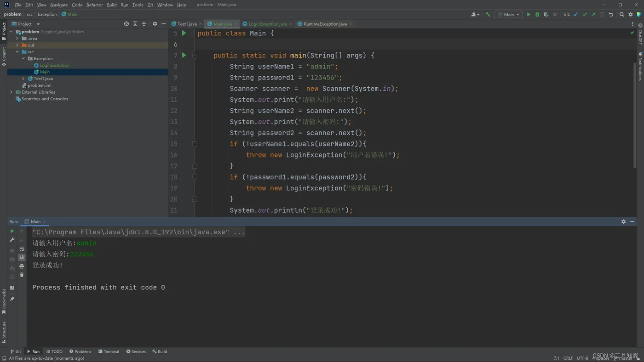Open the Git tool window at bottom
This screenshot has width=644, height=362.
(16, 351)
